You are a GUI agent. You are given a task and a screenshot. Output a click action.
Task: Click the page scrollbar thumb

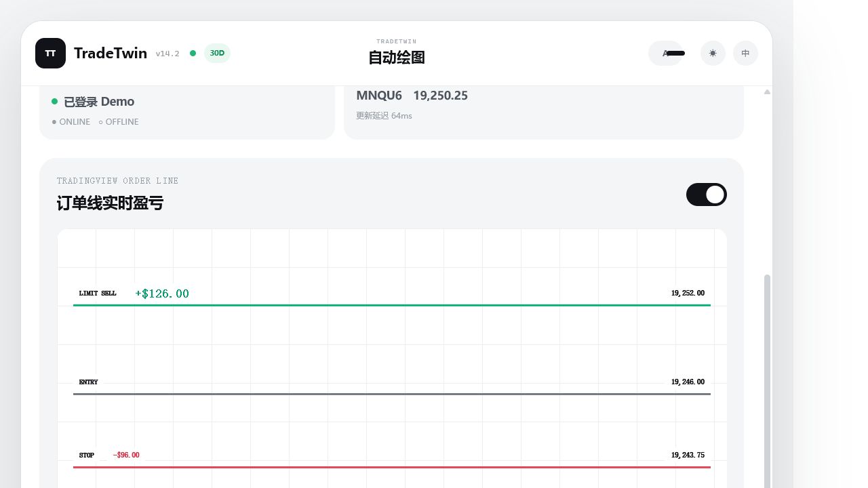(x=767, y=381)
